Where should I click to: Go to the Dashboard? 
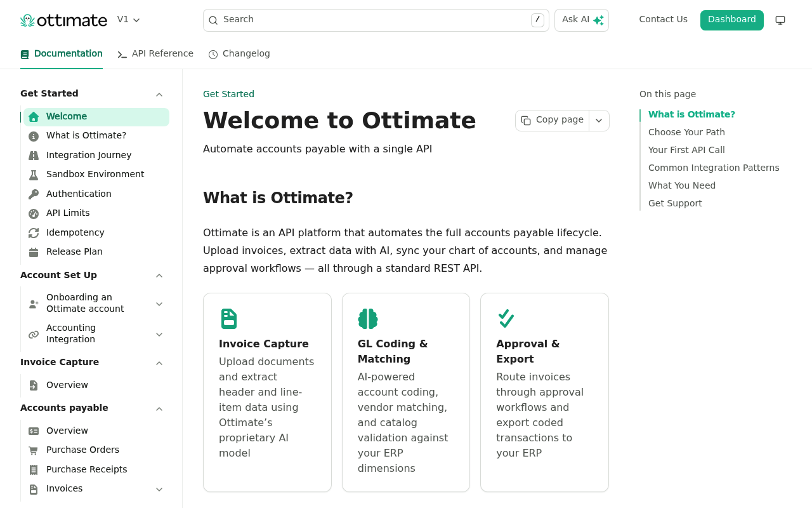coord(731,20)
